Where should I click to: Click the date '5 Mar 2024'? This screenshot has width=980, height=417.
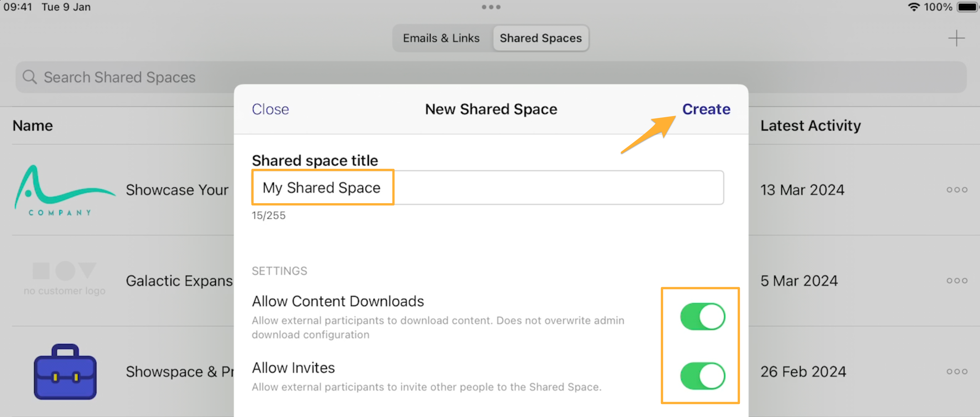pyautogui.click(x=799, y=281)
